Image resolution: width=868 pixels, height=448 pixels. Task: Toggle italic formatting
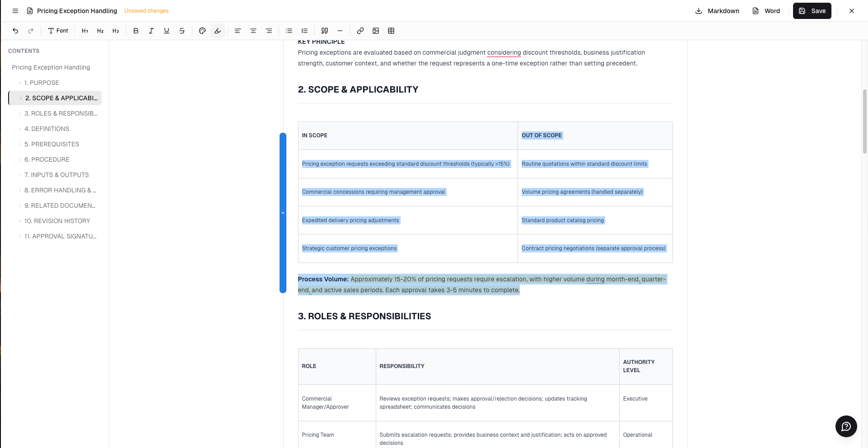[x=151, y=31]
